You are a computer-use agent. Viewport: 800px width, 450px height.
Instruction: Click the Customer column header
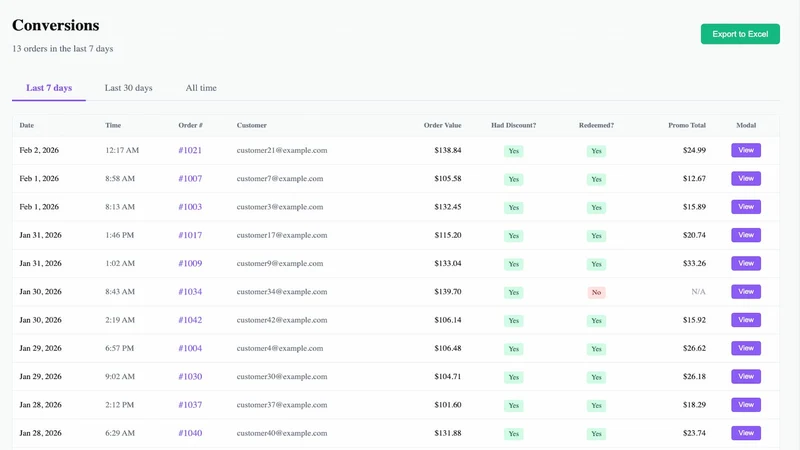point(252,125)
